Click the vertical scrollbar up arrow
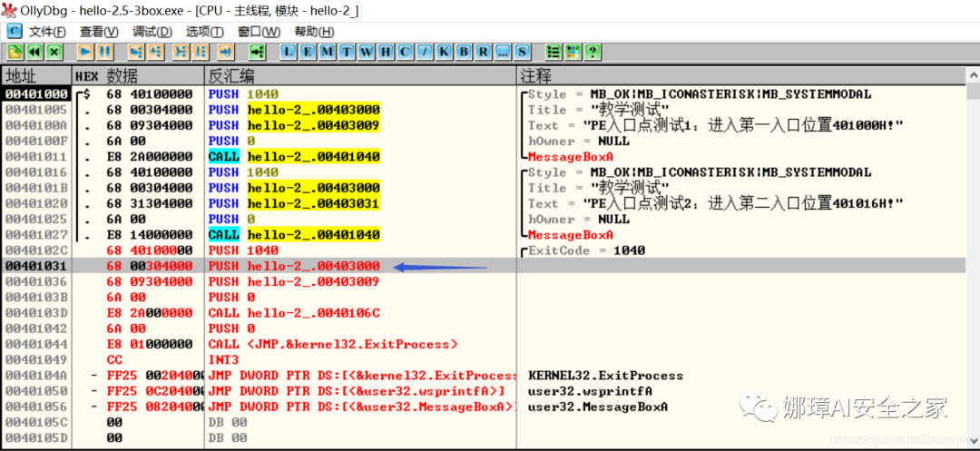Image resolution: width=980 pixels, height=451 pixels. [x=973, y=76]
